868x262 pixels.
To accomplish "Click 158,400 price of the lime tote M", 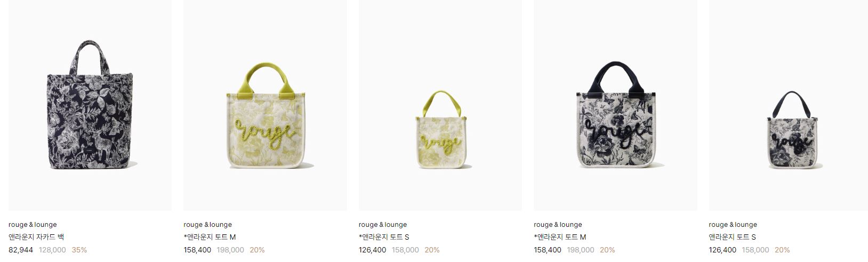I will pyautogui.click(x=197, y=250).
